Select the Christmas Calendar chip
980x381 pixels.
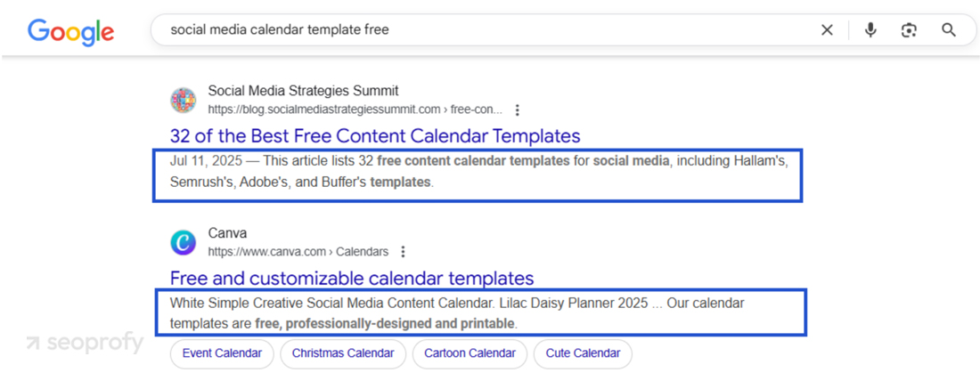click(343, 353)
